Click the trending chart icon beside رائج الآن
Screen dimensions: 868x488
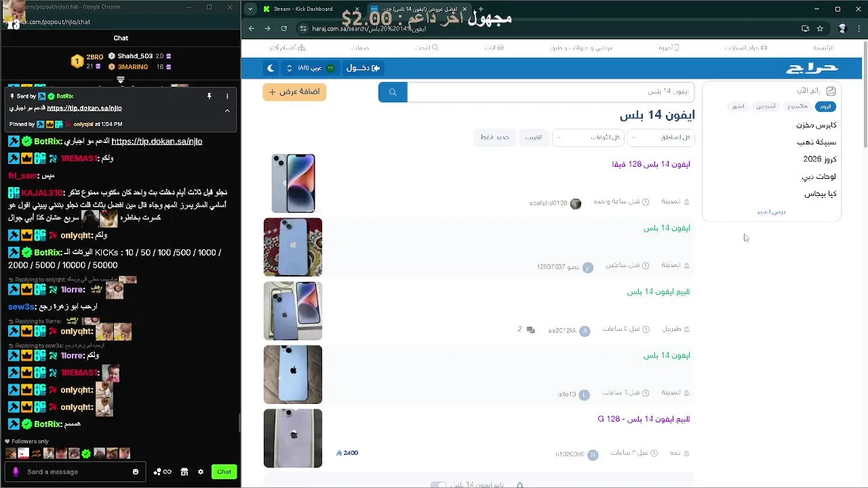[831, 91]
